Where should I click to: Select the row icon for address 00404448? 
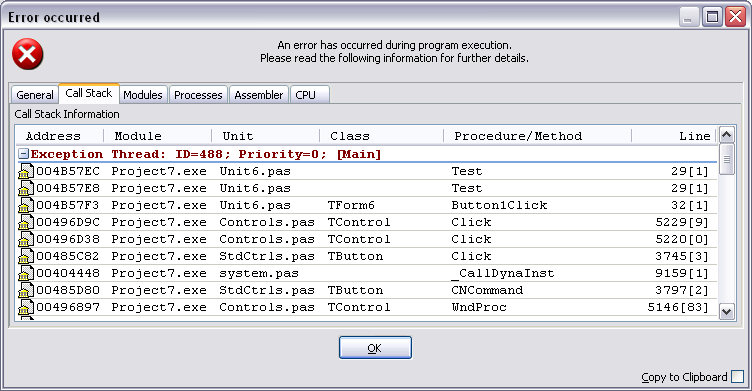[x=26, y=273]
